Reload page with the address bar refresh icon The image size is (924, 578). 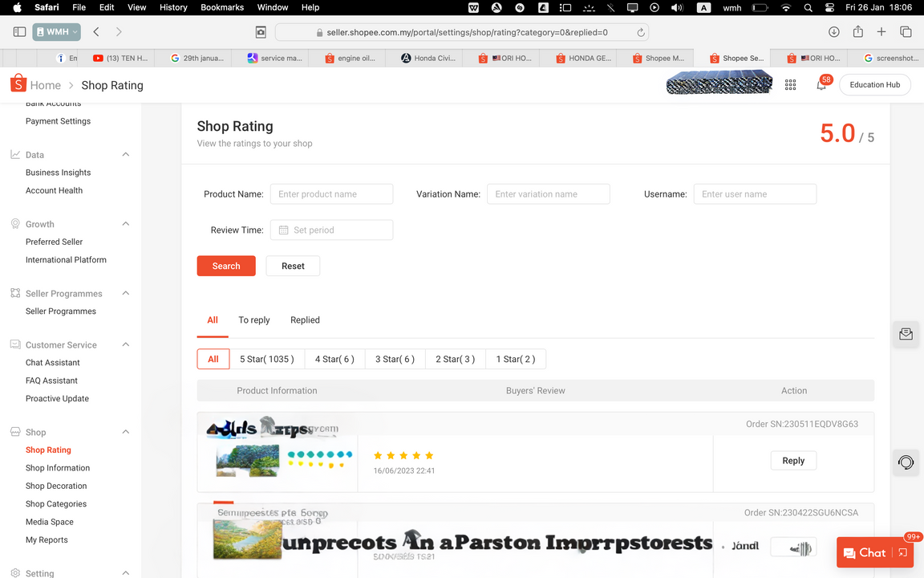[x=640, y=33]
